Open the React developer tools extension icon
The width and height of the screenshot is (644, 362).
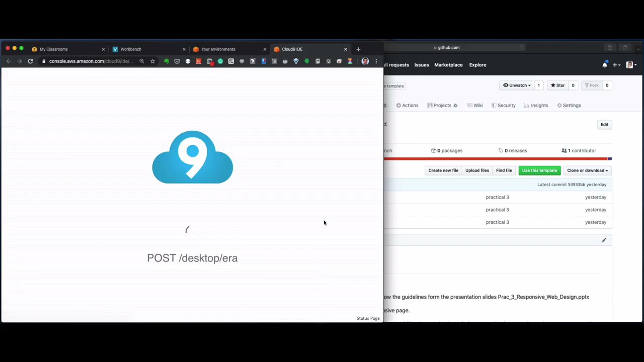(242, 61)
